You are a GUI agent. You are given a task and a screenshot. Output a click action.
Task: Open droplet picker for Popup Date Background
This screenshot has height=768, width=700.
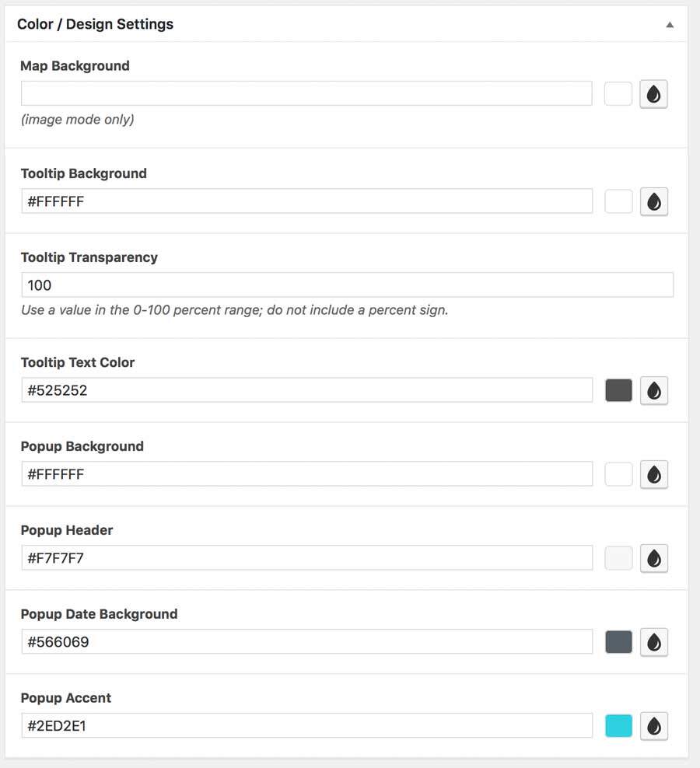click(x=653, y=642)
